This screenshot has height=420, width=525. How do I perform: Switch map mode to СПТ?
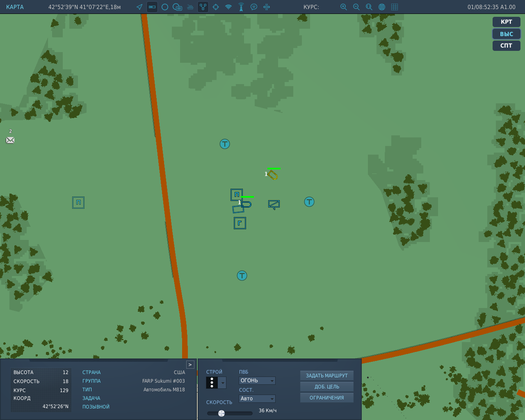507,46
